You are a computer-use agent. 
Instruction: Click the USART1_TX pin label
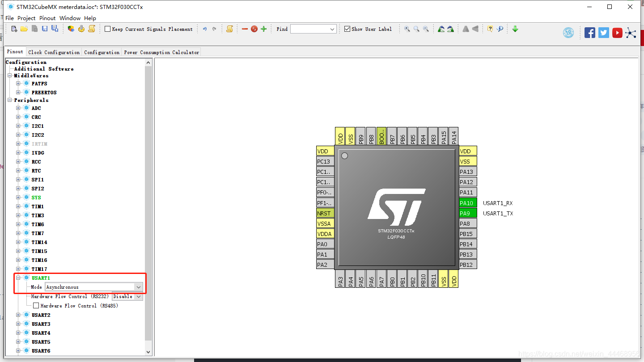coord(498,214)
